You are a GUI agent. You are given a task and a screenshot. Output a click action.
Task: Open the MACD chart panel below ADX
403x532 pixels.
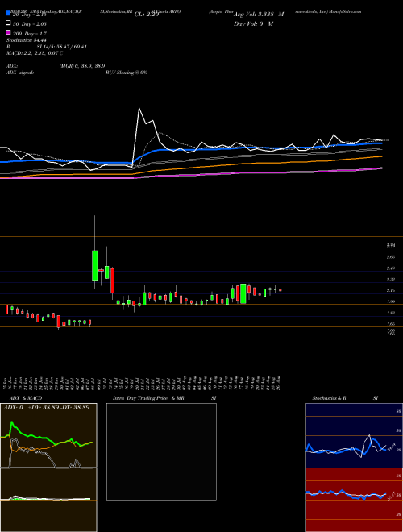click(48, 500)
